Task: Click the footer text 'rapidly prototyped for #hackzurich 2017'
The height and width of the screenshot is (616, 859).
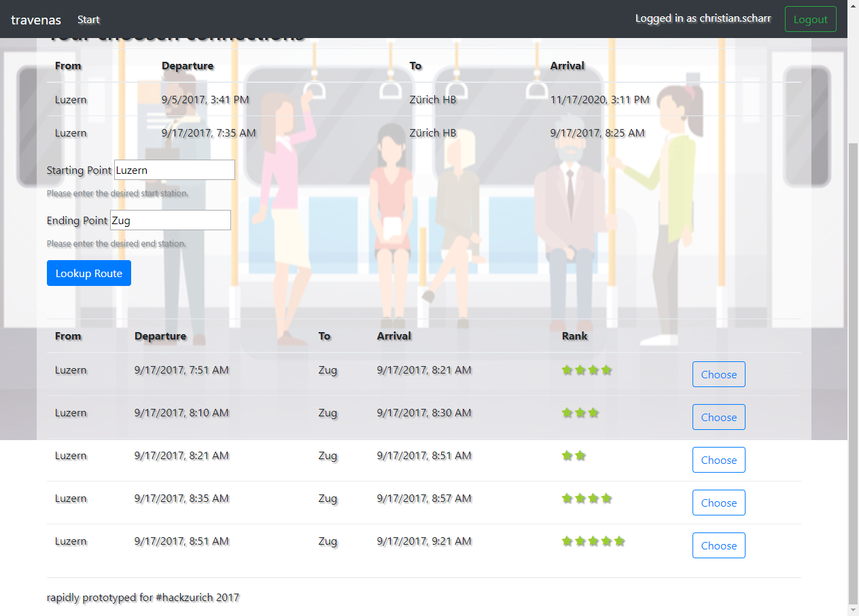Action: click(x=143, y=598)
